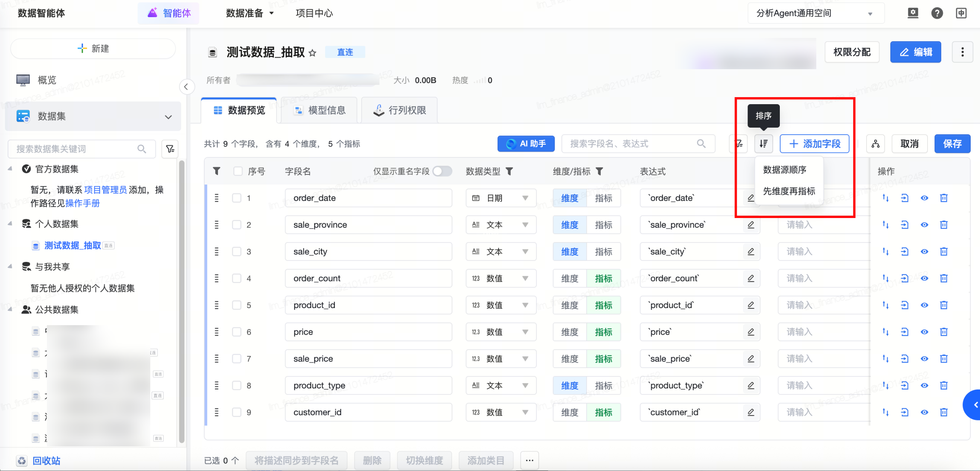Click filter icon beside dataset search box
The width and height of the screenshot is (980, 471).
click(x=170, y=149)
